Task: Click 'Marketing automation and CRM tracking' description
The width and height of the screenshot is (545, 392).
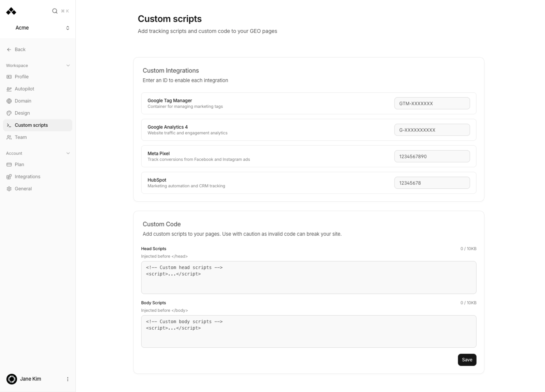Action: tap(186, 186)
